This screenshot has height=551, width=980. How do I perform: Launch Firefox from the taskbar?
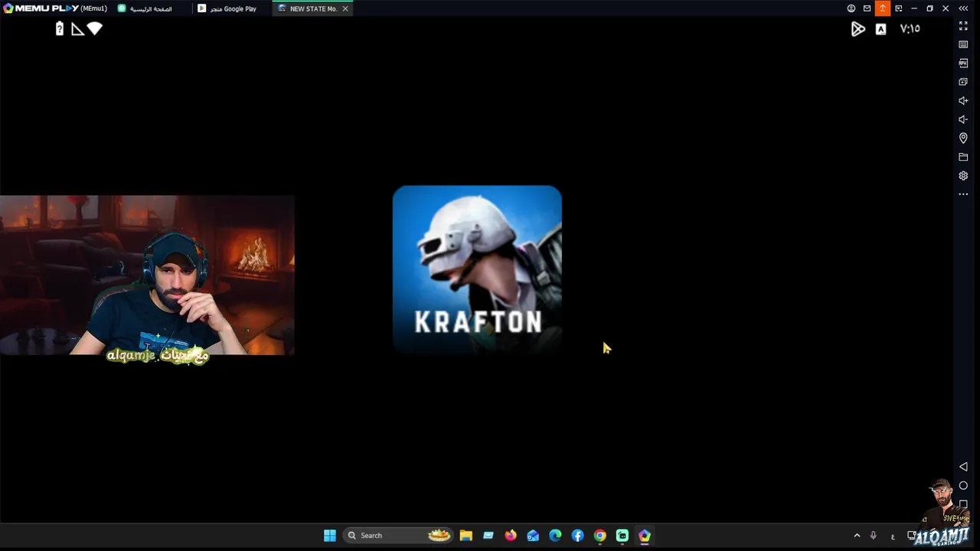[x=511, y=536]
